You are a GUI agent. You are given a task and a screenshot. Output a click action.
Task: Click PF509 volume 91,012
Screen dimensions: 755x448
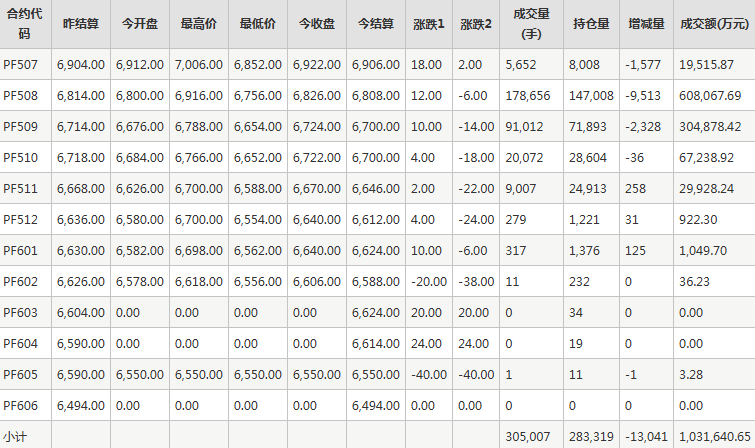pos(524,127)
